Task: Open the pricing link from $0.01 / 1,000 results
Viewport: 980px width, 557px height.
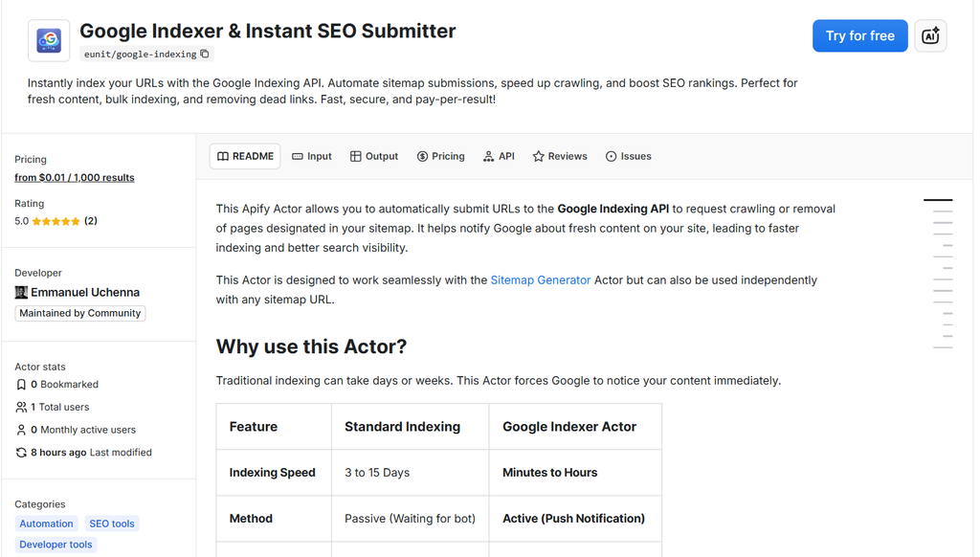Action: tap(75, 178)
